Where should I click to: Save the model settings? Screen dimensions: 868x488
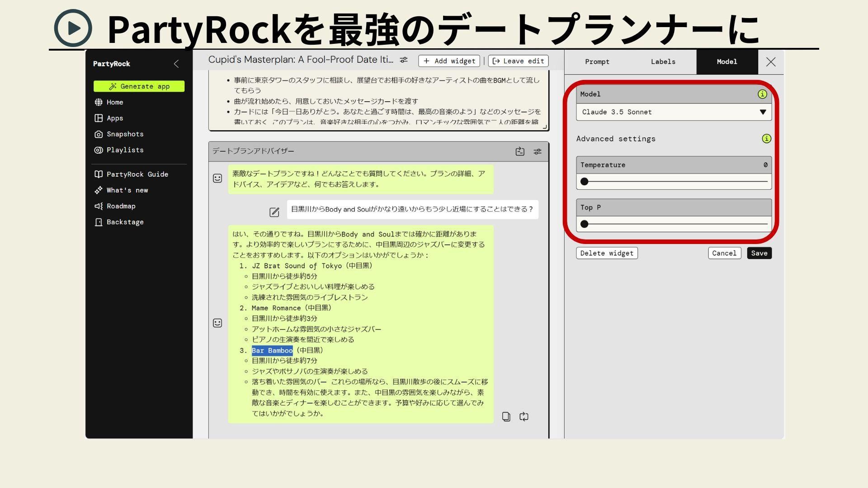(759, 253)
